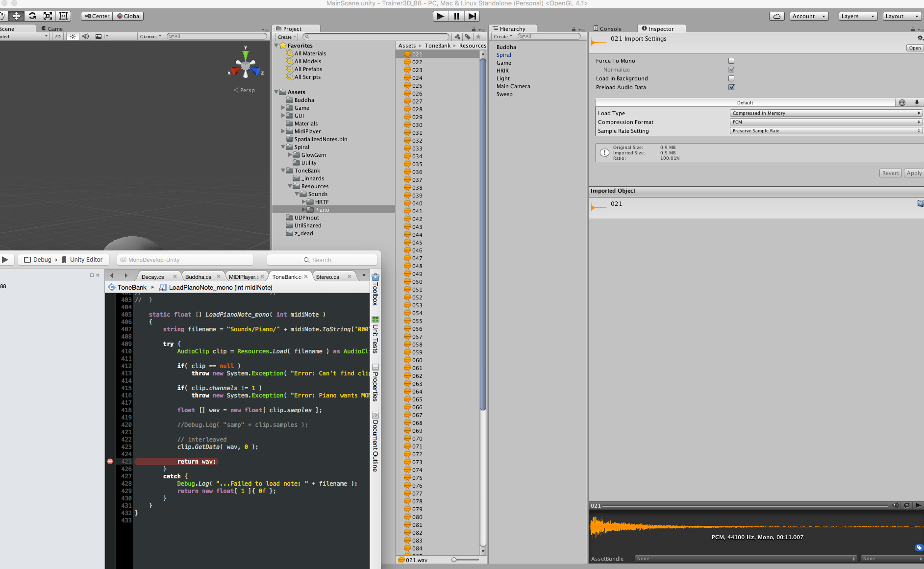Image resolution: width=924 pixels, height=569 pixels.
Task: Click the web platform globe icon
Action: tap(902, 102)
